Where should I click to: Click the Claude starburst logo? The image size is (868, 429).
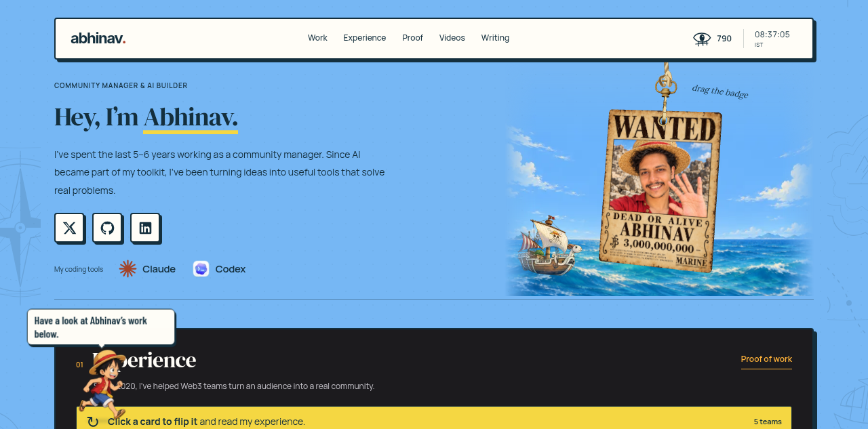(x=127, y=269)
